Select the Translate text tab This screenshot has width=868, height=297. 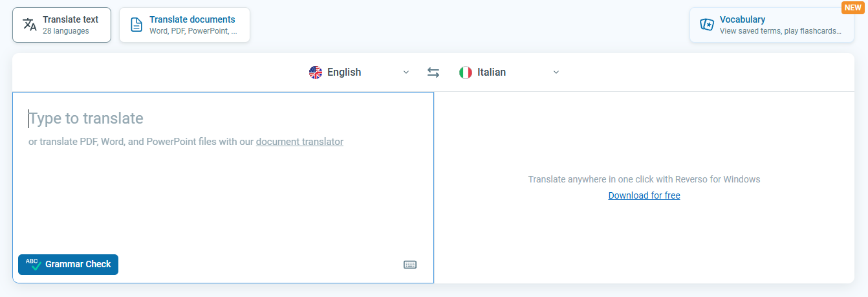click(x=61, y=25)
